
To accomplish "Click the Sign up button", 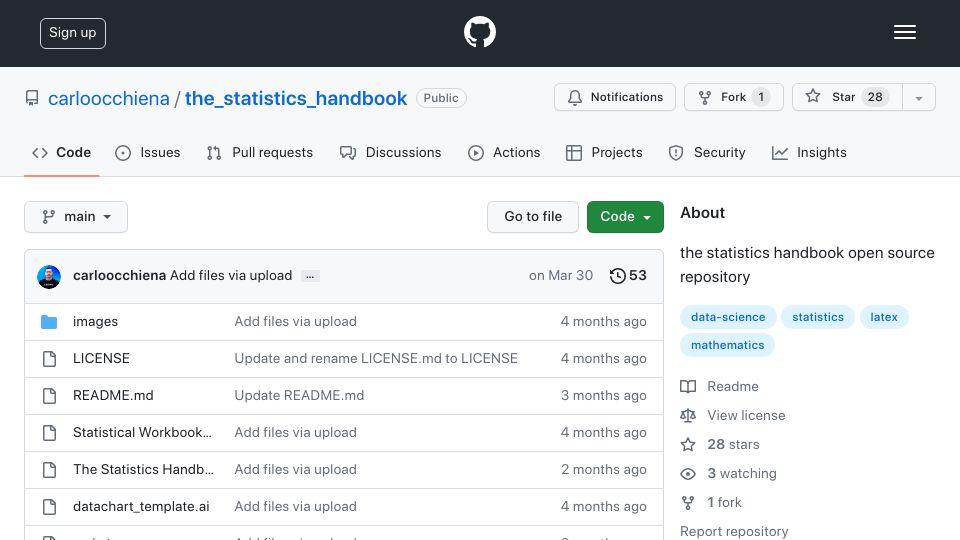I will (x=73, y=33).
